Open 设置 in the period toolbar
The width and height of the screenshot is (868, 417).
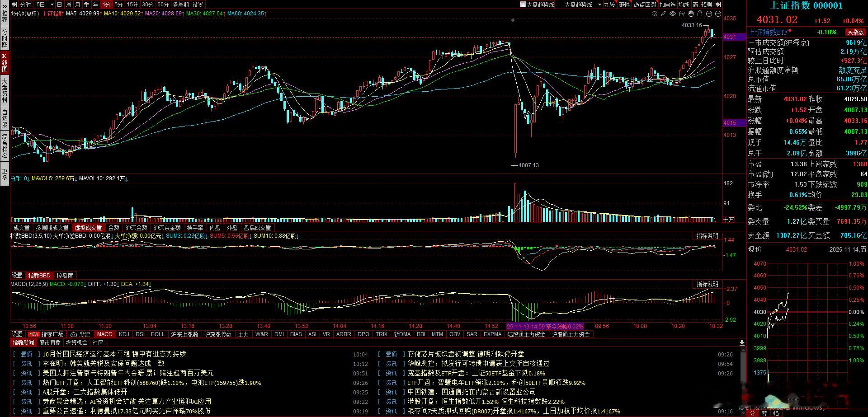198,5
